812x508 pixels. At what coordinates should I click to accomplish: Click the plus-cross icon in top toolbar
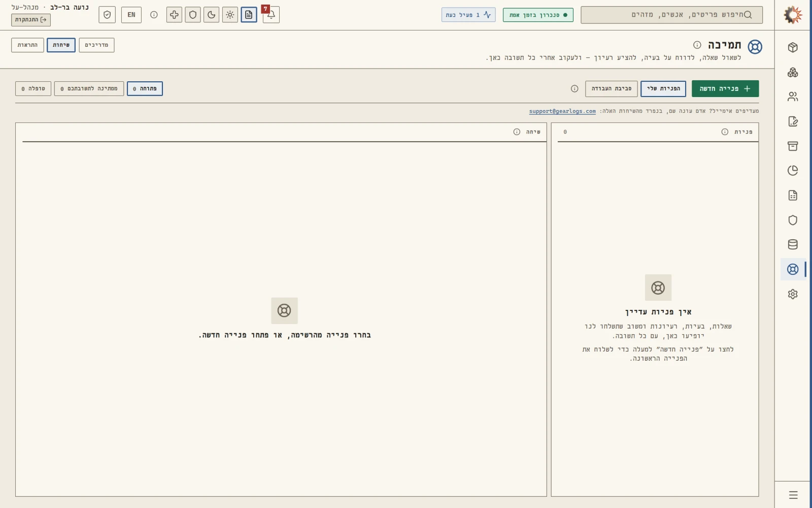[x=174, y=15]
